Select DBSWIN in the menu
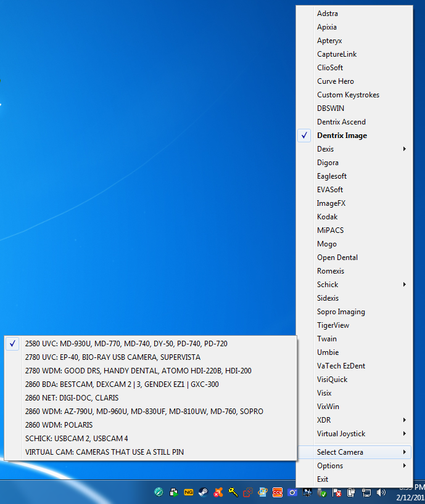 click(x=354, y=108)
